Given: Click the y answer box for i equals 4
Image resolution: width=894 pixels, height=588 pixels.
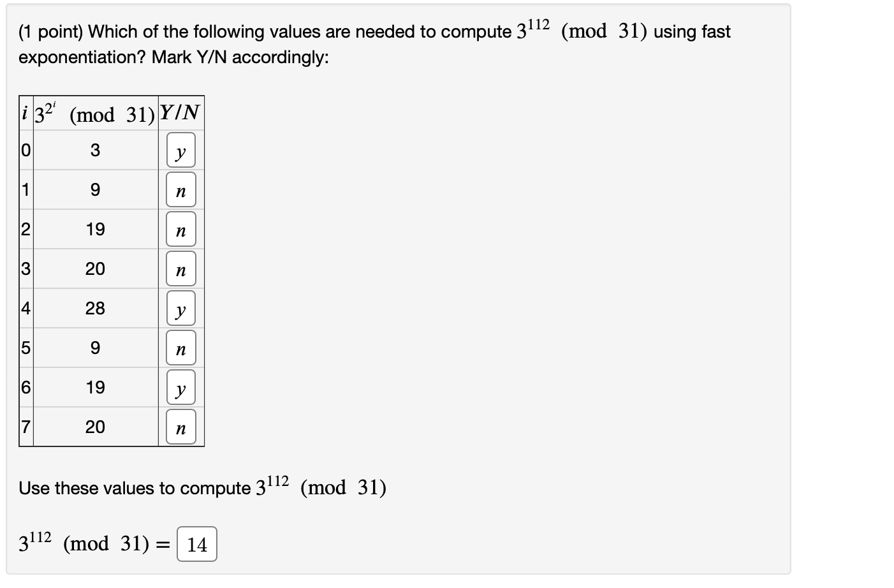Looking at the screenshot, I should tap(180, 309).
